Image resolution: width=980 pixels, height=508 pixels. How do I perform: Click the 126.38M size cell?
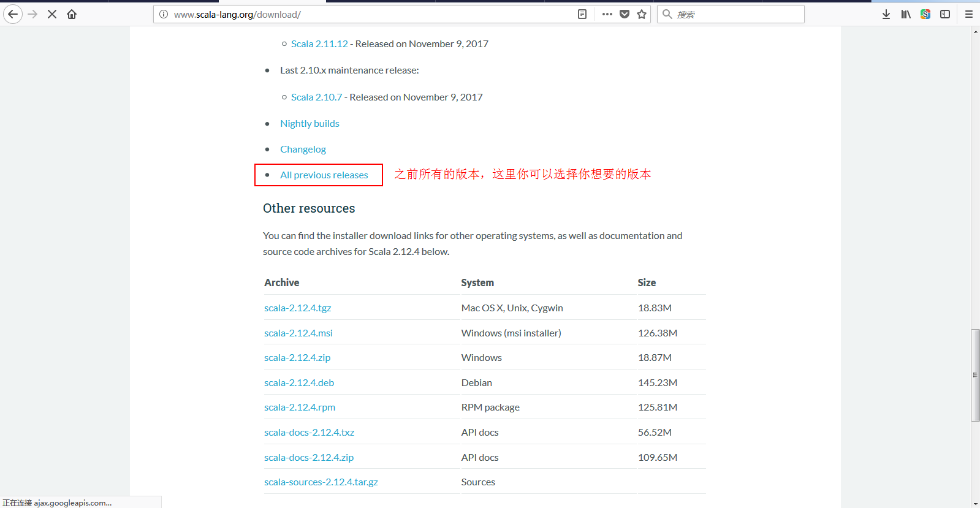(x=658, y=333)
